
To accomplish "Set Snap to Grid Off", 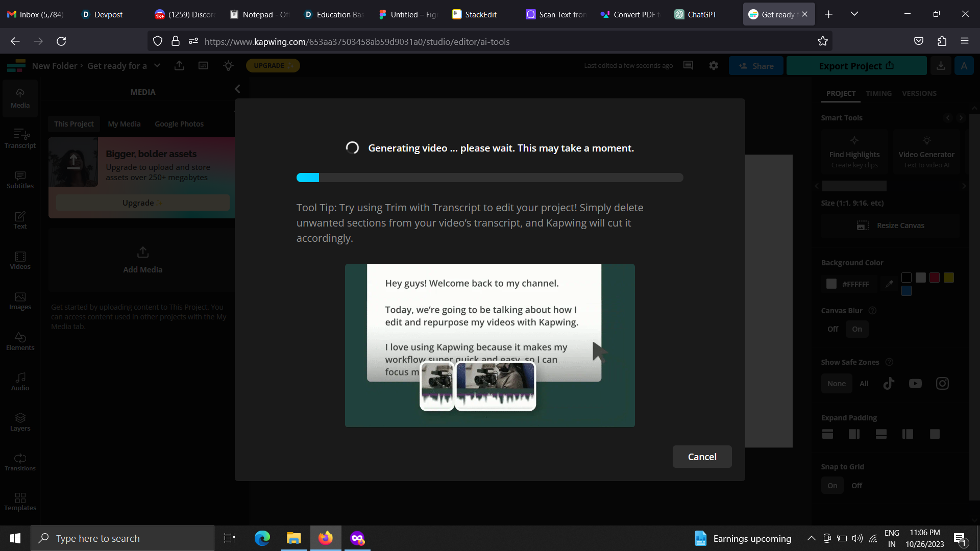I will pos(856,486).
